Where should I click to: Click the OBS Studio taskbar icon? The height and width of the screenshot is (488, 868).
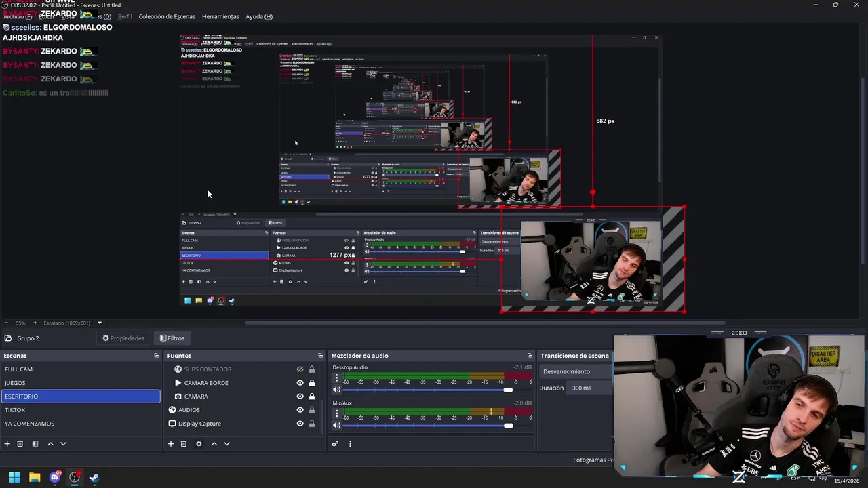(75, 477)
